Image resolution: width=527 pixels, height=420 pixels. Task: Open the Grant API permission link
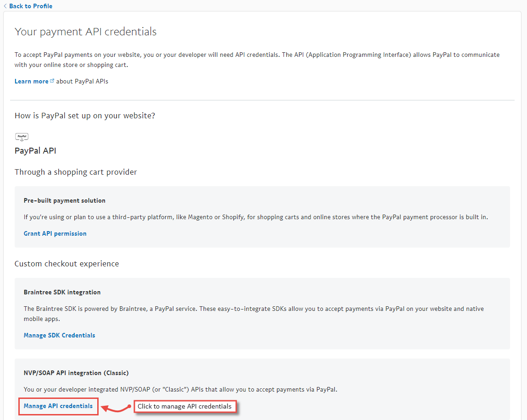point(55,233)
